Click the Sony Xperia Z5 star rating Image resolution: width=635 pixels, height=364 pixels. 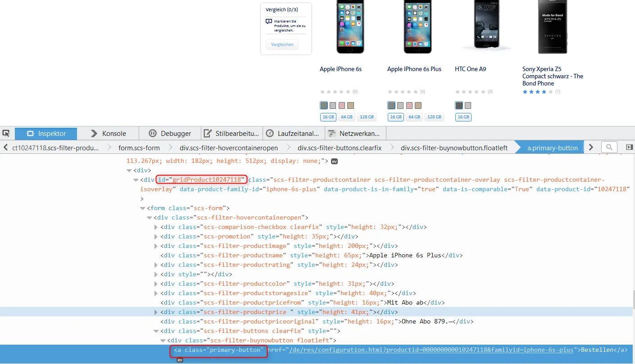click(x=538, y=92)
